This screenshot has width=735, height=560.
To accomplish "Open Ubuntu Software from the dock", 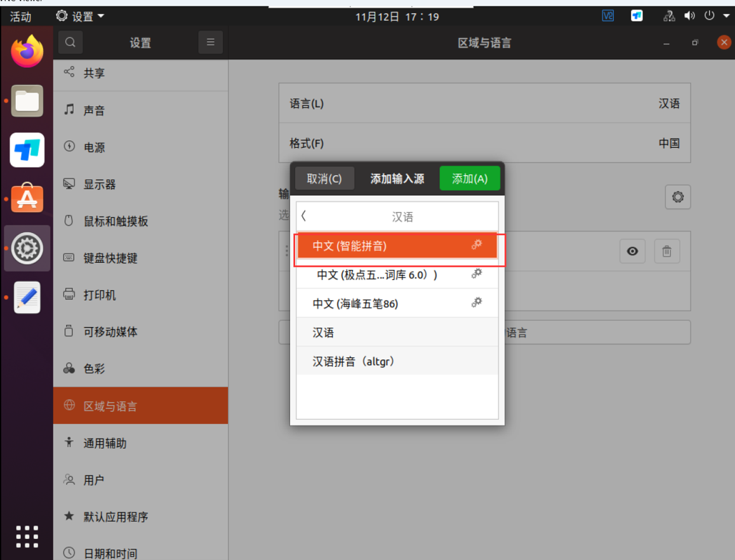I will (x=27, y=199).
